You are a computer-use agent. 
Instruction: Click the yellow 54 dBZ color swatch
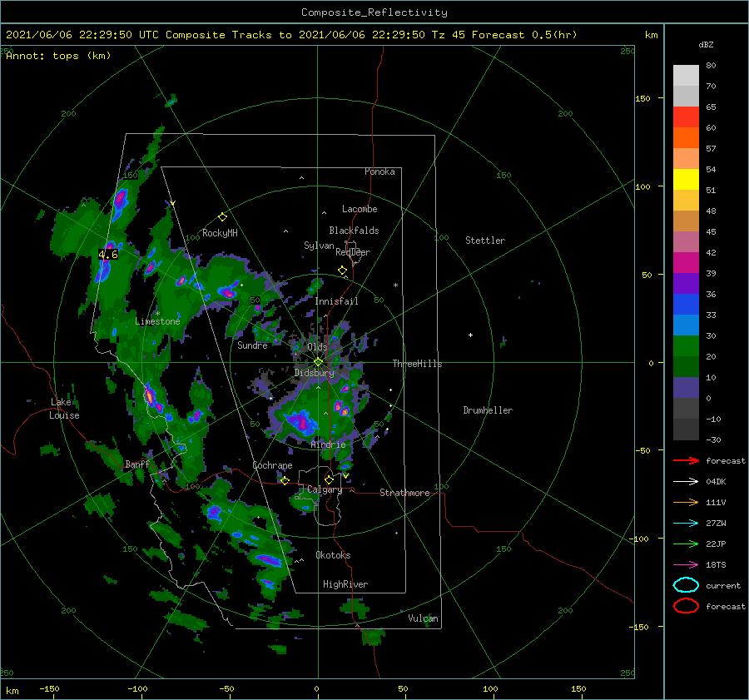click(x=686, y=180)
